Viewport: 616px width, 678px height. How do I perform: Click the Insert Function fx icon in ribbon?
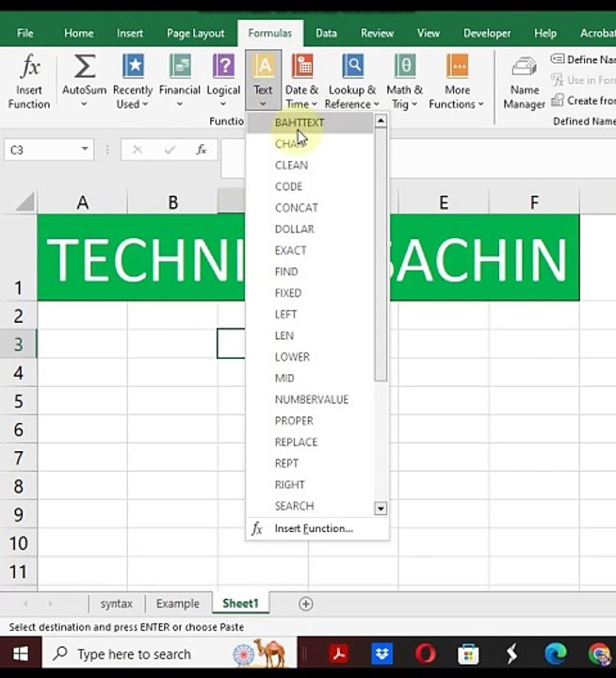pos(29,66)
